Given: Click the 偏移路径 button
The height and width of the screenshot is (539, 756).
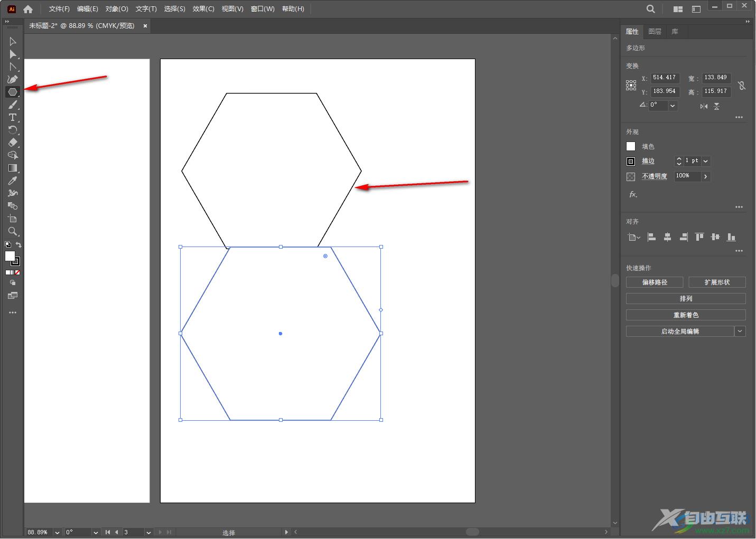Looking at the screenshot, I should pos(655,282).
